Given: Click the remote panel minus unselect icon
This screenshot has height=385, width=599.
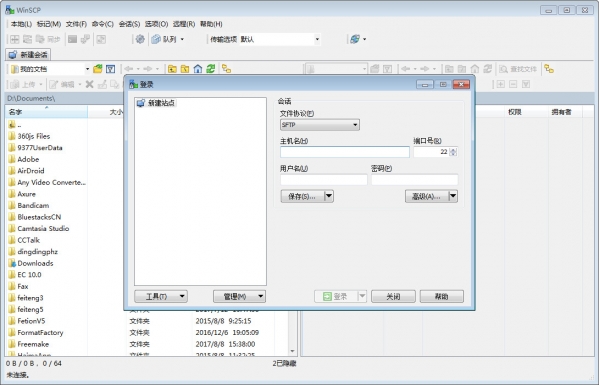Looking at the screenshot, I should [513, 84].
